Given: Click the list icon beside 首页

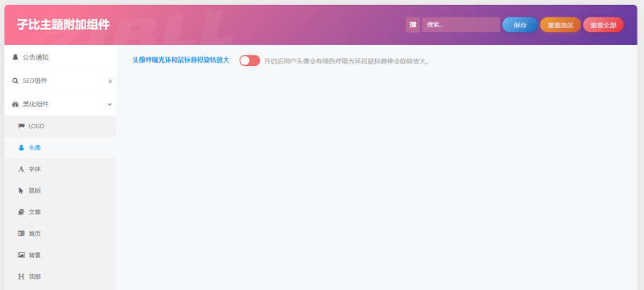Looking at the screenshot, I should (x=22, y=234).
